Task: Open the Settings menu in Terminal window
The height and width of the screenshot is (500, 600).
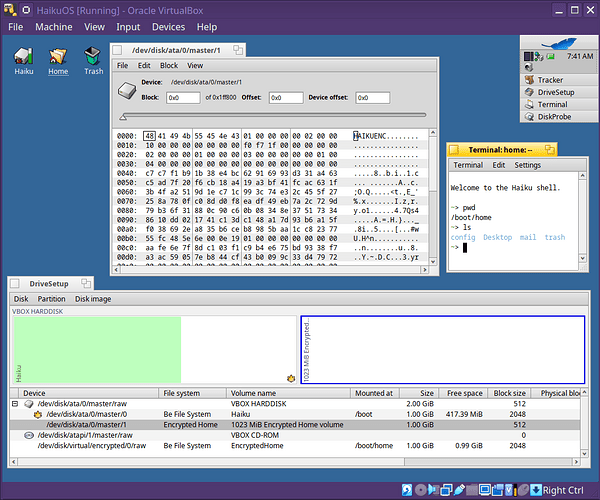Action: pos(527,165)
